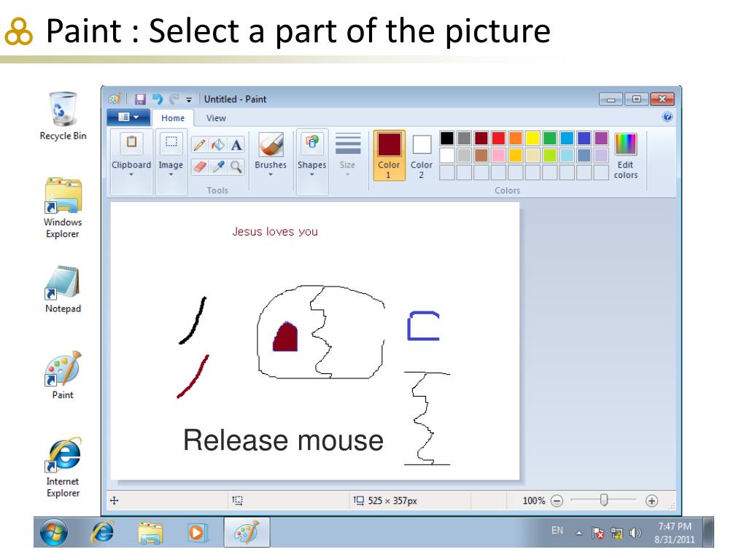Switch to the Home ribbon tab
Image resolution: width=747 pixels, height=560 pixels.
click(x=173, y=118)
